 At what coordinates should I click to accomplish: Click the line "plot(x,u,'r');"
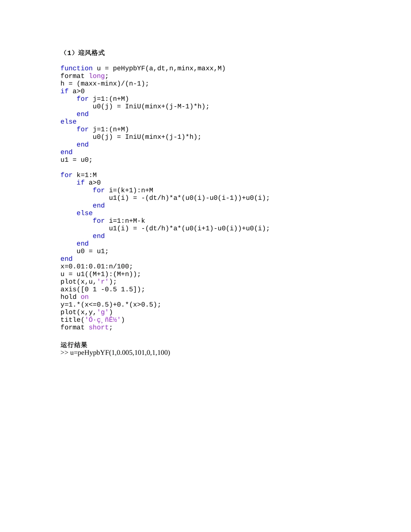(x=89, y=282)
